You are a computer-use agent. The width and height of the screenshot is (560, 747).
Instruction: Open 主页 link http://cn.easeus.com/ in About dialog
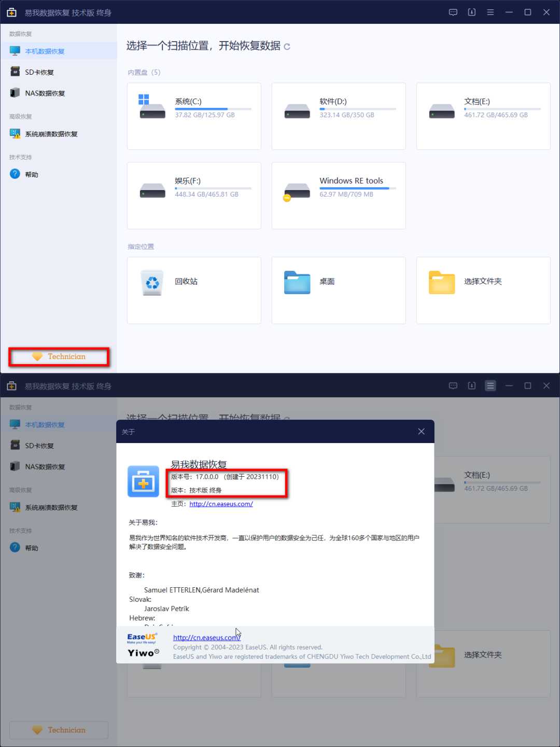tap(221, 504)
